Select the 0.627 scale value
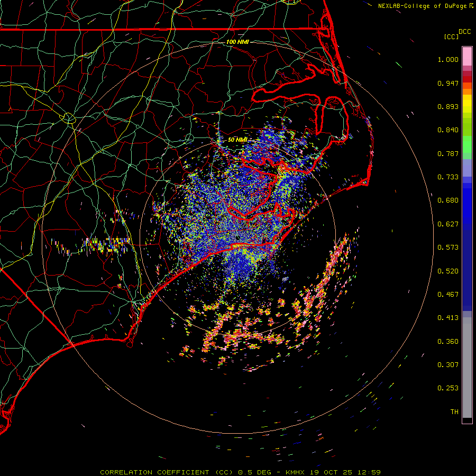Screen dimensions: 476x476 pos(448,224)
